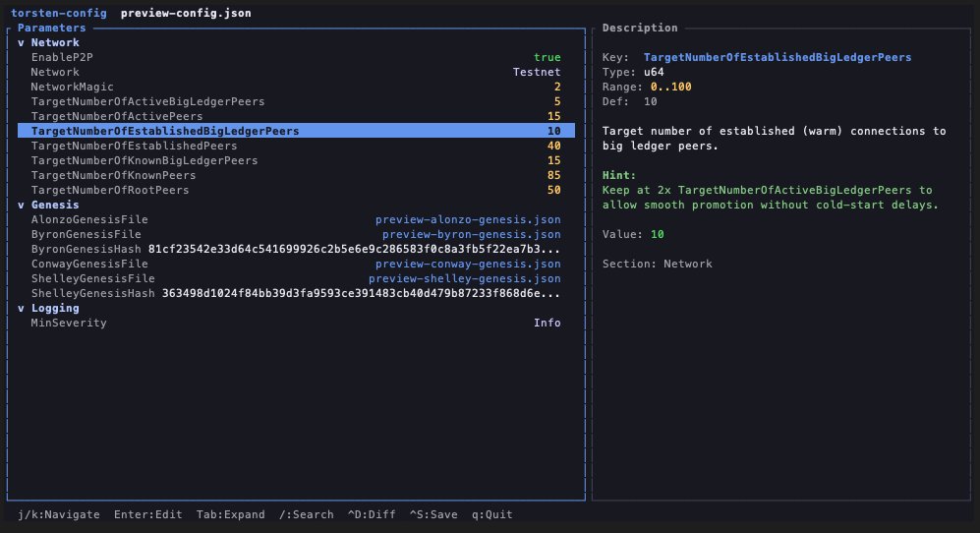Click ^D:Diff hint in footer

point(372,514)
